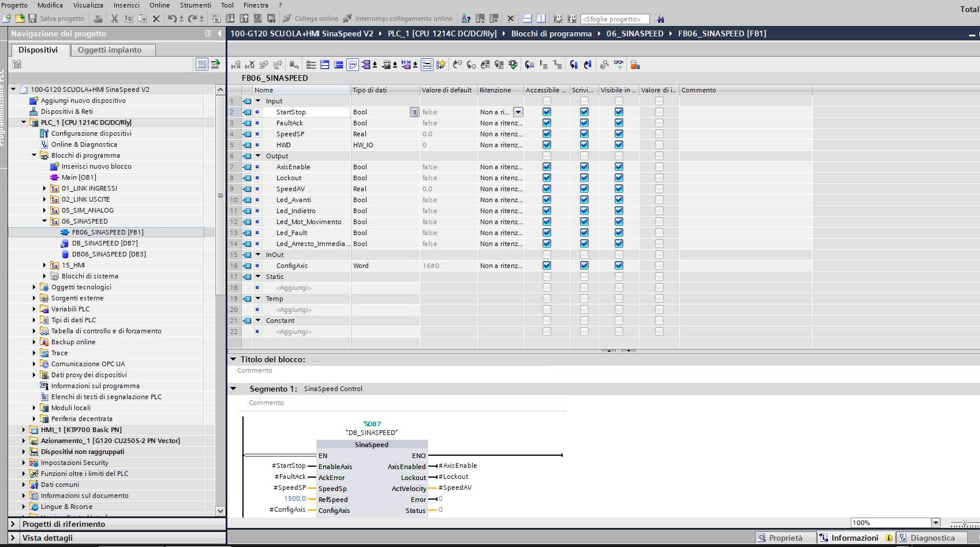Image resolution: width=980 pixels, height=547 pixels.
Task: Toggle the writable checkbox for SpeedSP
Action: click(x=584, y=134)
